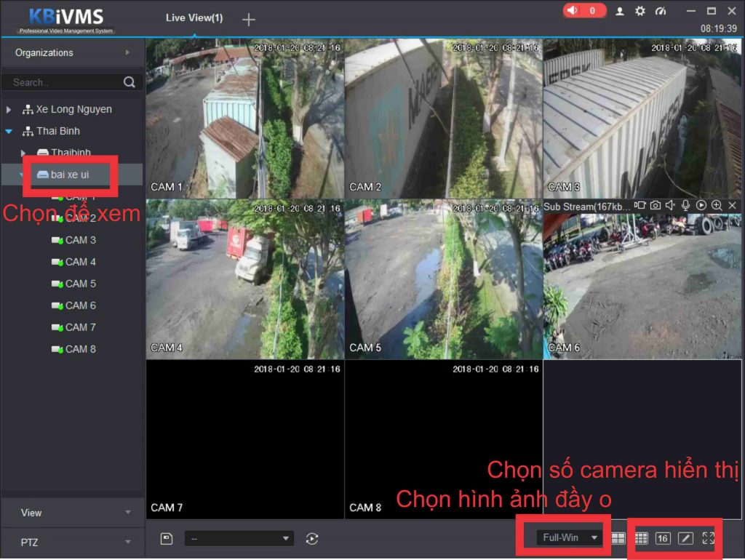Open the custom layout pencil editor
The image size is (745, 560).
coord(686,538)
